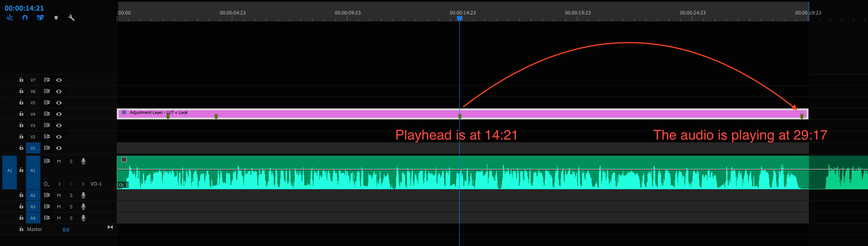Toggle the Linked Selection icon
Screen dimensions: 868x246
[x=40, y=18]
